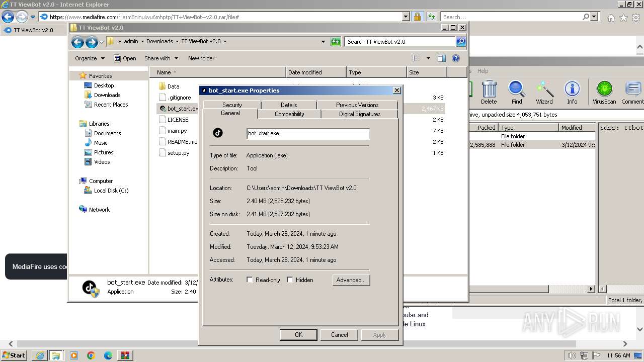Open the Explorer recent pages dropdown
Image resolution: width=644 pixels, height=362 pixels.
point(101,42)
